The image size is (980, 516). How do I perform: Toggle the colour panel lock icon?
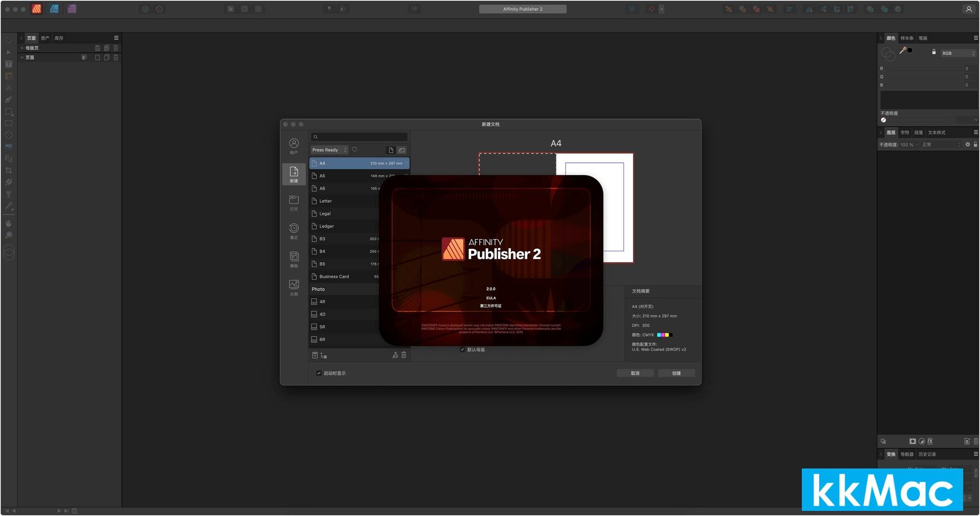tap(934, 52)
